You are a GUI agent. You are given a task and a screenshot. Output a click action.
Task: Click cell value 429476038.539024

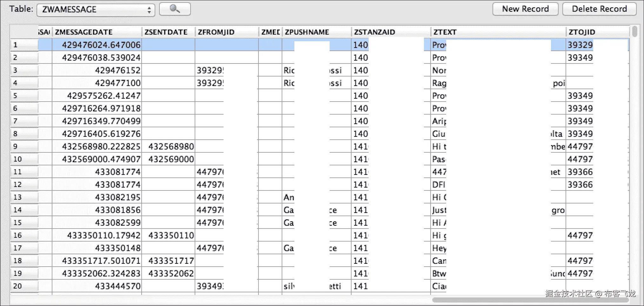coord(97,57)
